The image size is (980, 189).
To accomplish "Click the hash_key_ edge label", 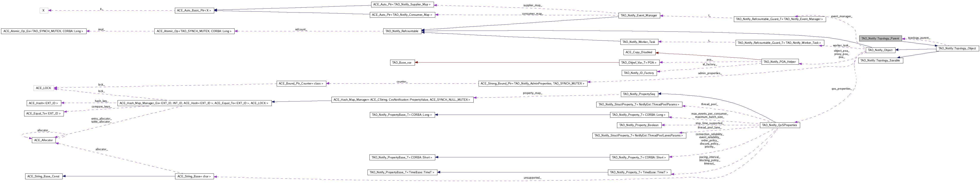I will (x=101, y=101).
